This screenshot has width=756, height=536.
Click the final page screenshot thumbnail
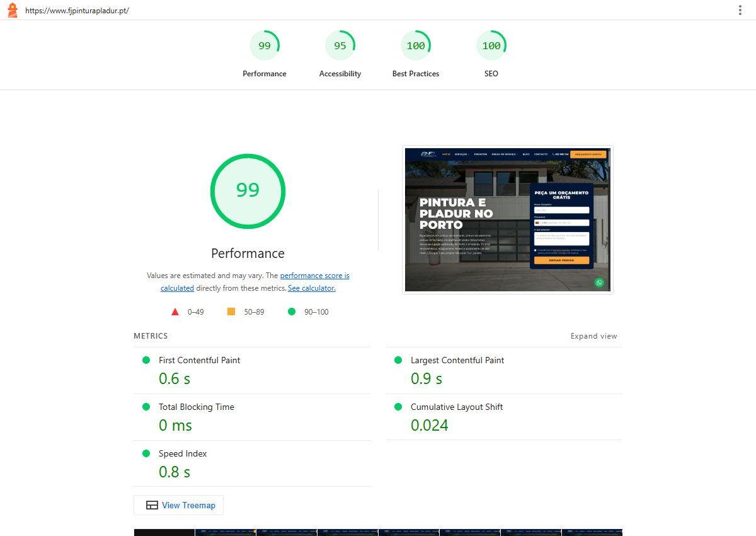tap(508, 220)
